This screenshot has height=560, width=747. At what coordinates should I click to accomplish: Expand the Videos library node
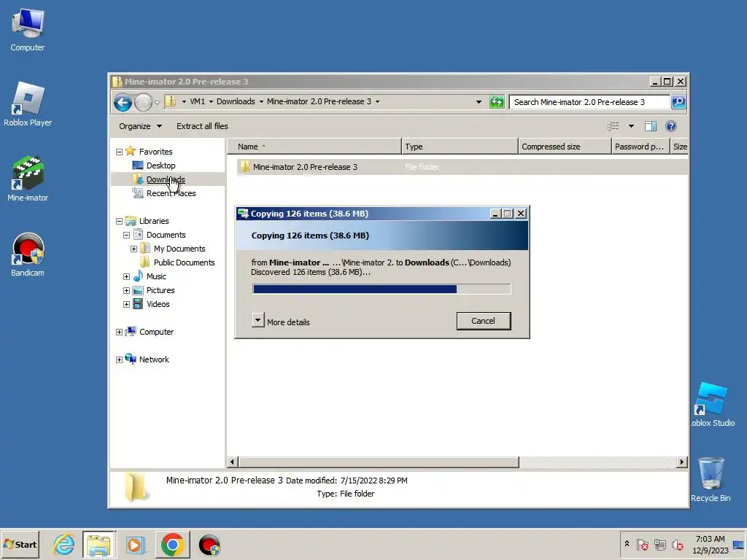126,304
